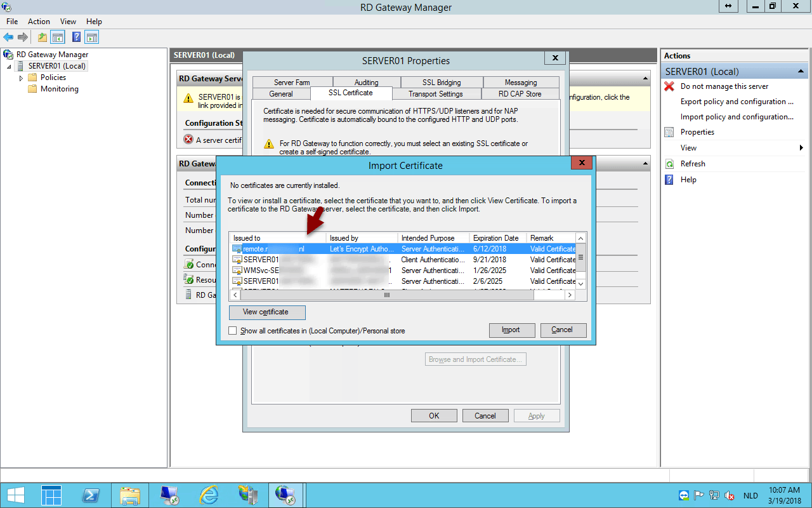Click the Monitoring folder icon in tree
Screen dimensions: 812x508
[32, 89]
